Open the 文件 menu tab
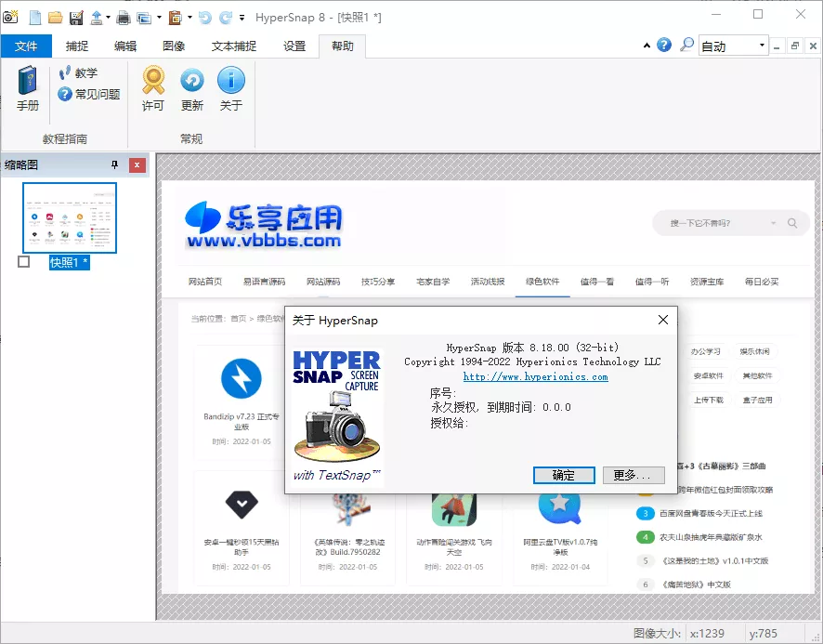The height and width of the screenshot is (644, 823). point(26,45)
